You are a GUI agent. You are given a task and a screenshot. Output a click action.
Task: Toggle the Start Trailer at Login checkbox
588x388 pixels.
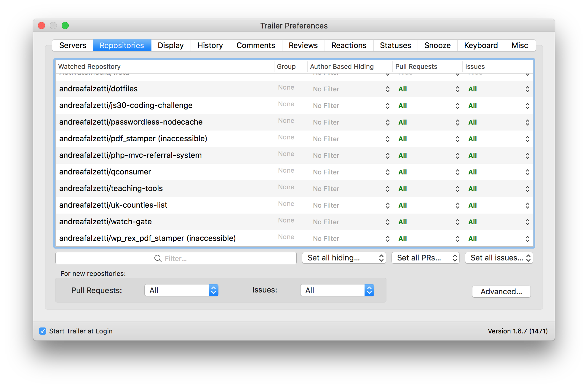click(x=43, y=331)
